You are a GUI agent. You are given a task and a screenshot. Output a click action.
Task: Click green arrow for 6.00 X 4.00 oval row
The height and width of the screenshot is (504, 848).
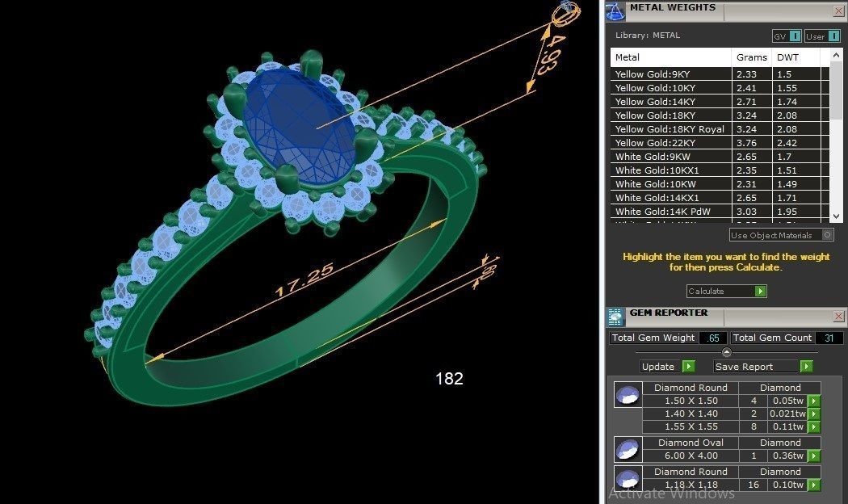[813, 456]
